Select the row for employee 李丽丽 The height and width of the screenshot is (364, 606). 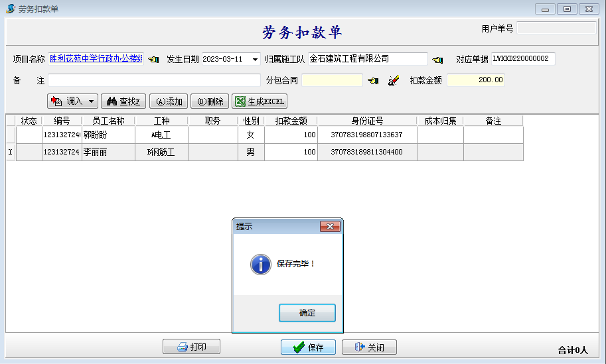tap(108, 152)
